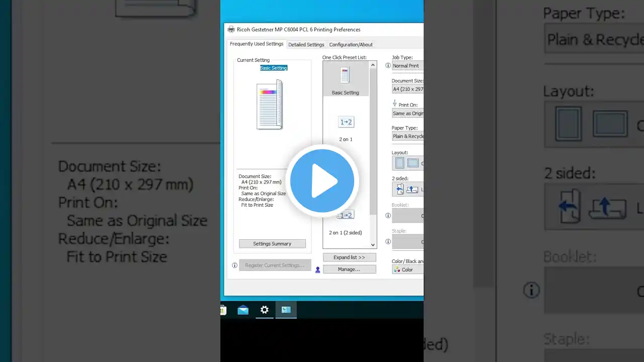The height and width of the screenshot is (362, 644).
Task: Click "A4 (210 x 297 mm)" in the dialog summary
Action: point(262,182)
